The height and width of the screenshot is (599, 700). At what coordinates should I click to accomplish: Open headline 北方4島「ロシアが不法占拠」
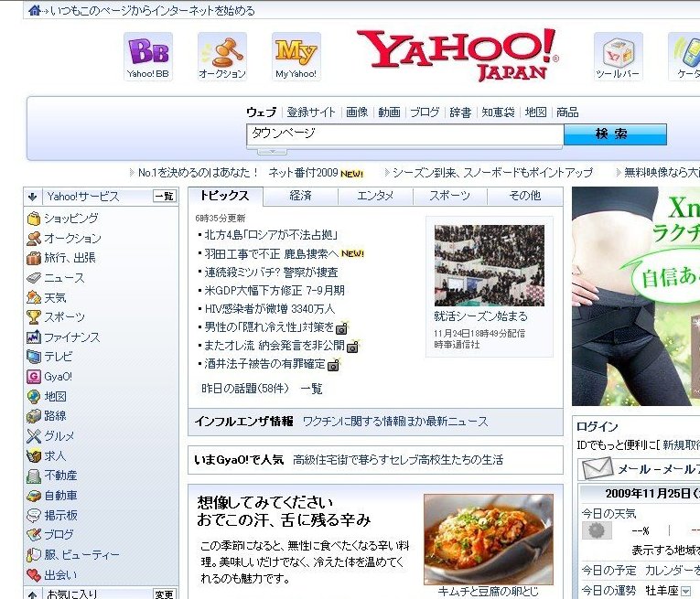271,235
